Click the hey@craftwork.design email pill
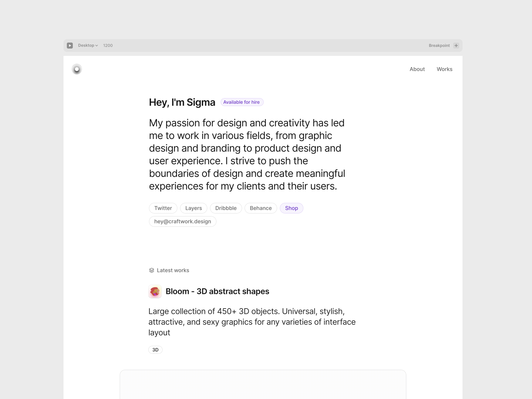The image size is (532, 399). tap(183, 221)
